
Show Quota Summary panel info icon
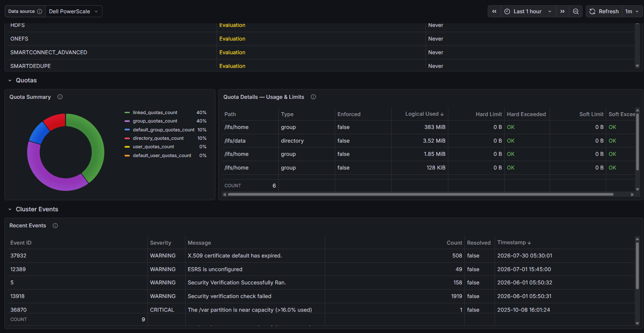tap(60, 97)
